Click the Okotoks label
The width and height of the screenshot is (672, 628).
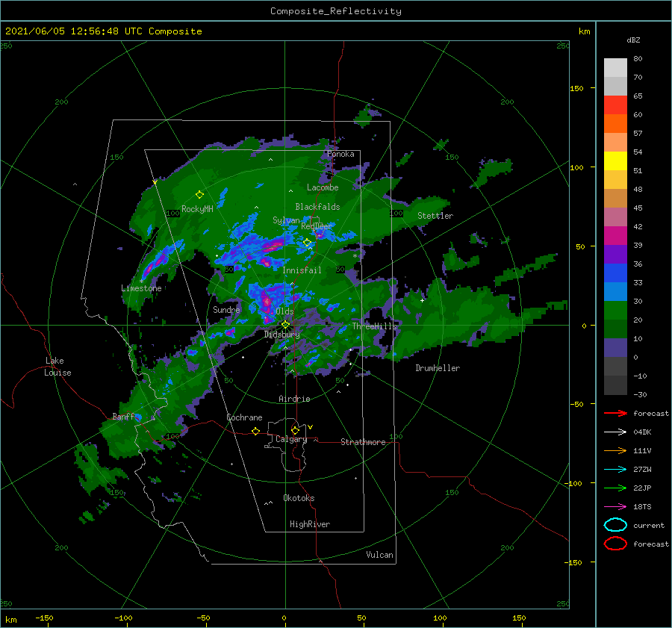tap(299, 497)
